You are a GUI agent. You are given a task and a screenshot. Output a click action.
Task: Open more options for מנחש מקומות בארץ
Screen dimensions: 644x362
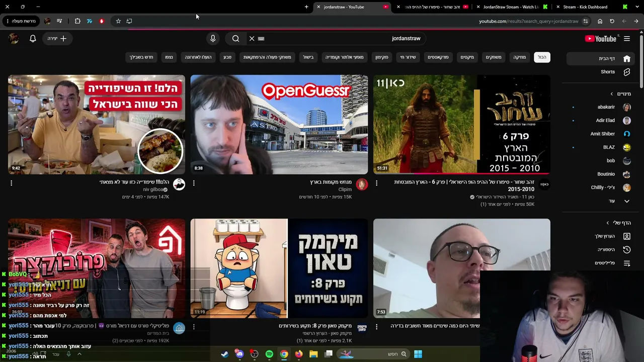coord(194,184)
